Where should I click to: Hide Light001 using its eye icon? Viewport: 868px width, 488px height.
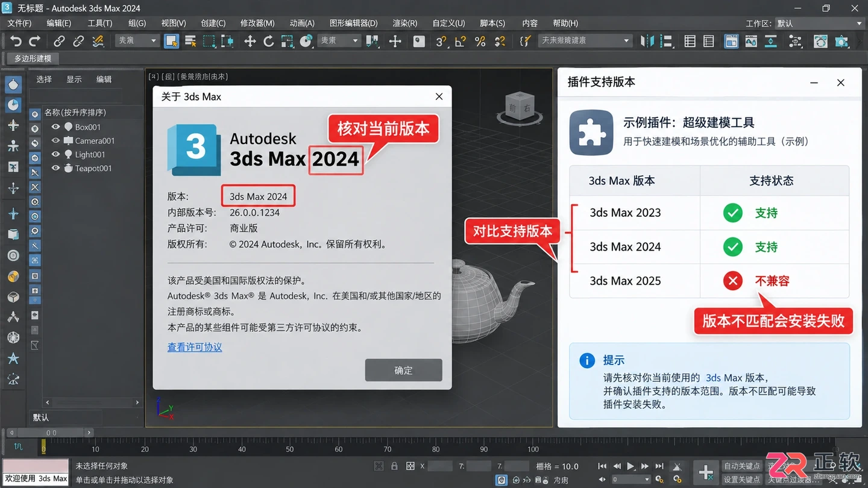click(x=55, y=154)
